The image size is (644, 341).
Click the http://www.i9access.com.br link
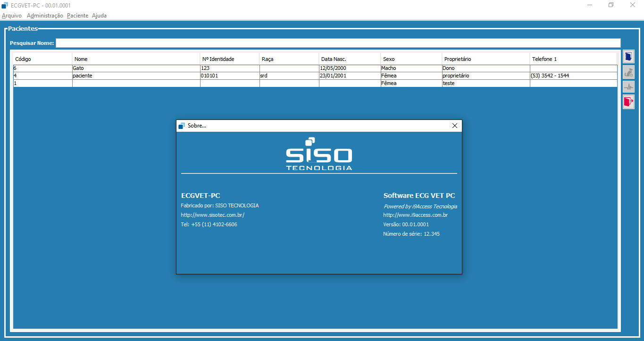click(x=415, y=215)
